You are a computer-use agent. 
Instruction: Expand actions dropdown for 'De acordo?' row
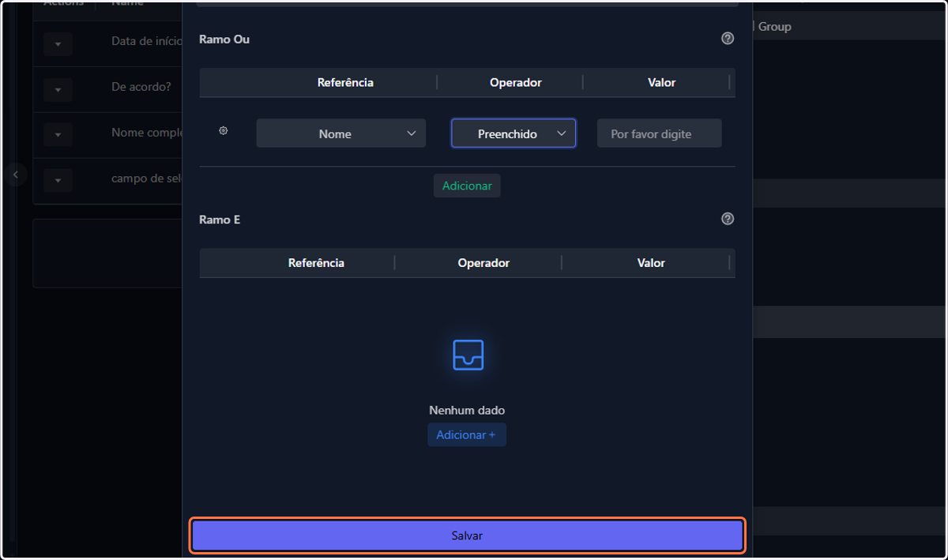tap(58, 90)
